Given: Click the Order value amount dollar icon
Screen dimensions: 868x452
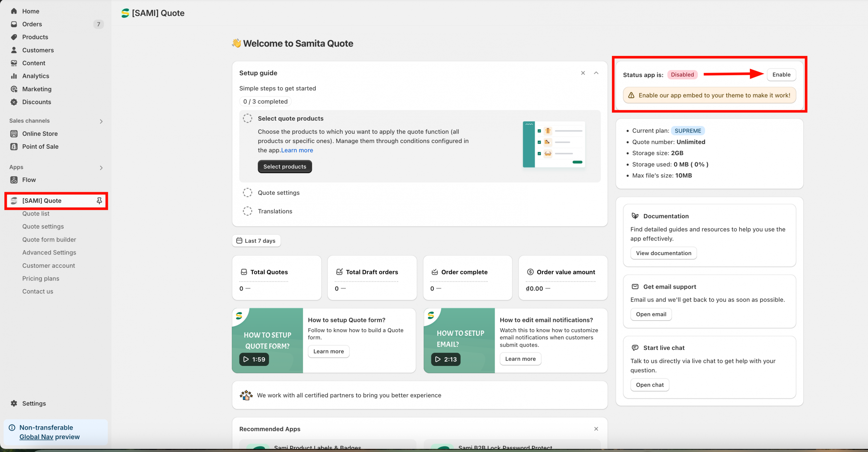Looking at the screenshot, I should (530, 272).
